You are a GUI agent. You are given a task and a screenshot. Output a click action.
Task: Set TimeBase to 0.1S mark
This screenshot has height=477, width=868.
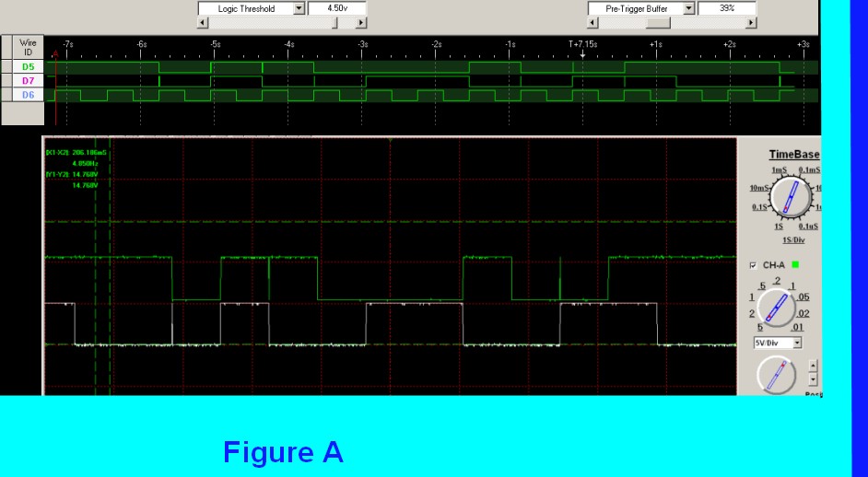pos(759,207)
